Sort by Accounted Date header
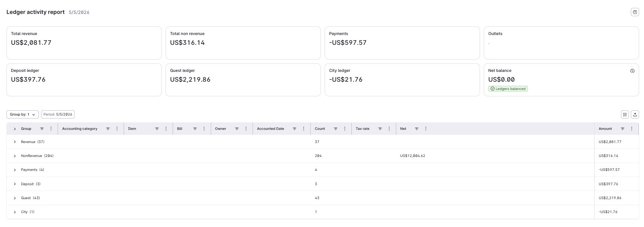The width and height of the screenshot is (644, 227). (x=270, y=129)
